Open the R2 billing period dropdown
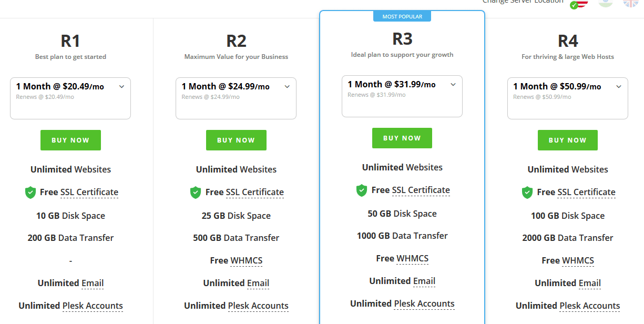The height and width of the screenshot is (324, 644). pos(236,98)
